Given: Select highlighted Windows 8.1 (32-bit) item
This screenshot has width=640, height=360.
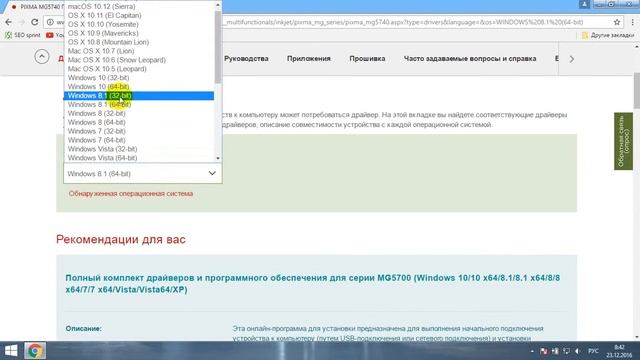Looking at the screenshot, I should click(x=138, y=96).
